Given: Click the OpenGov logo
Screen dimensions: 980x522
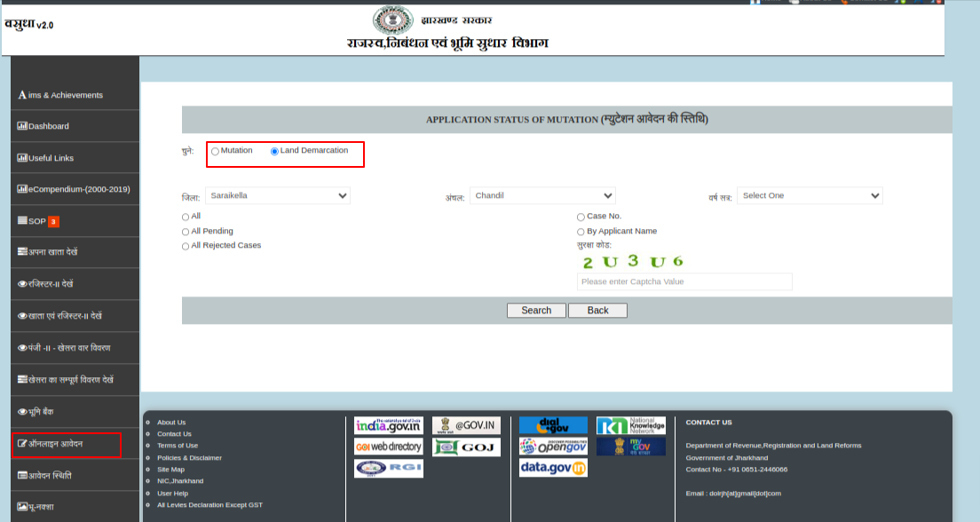Looking at the screenshot, I should coord(552,447).
